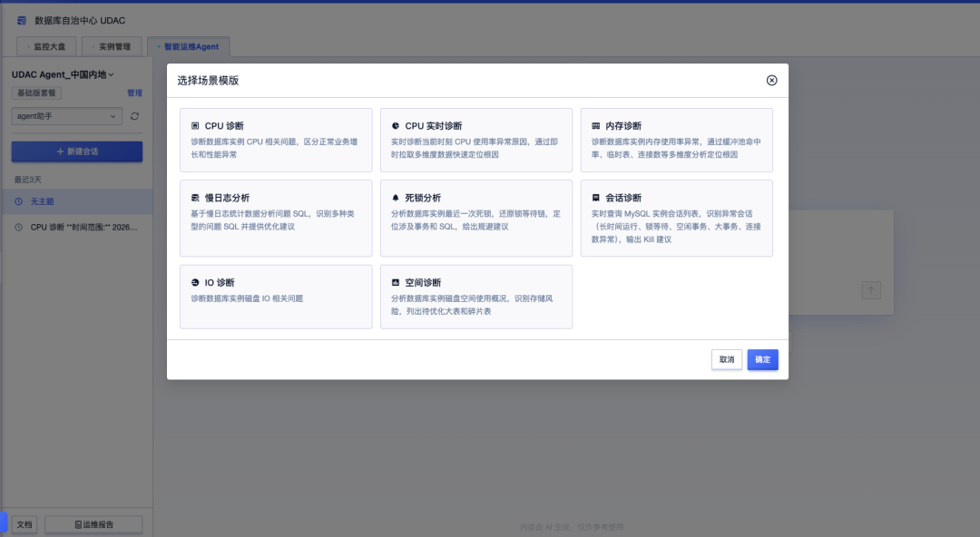980x537 pixels.
Task: Close the 选择场景模版 dialog
Action: (x=772, y=80)
